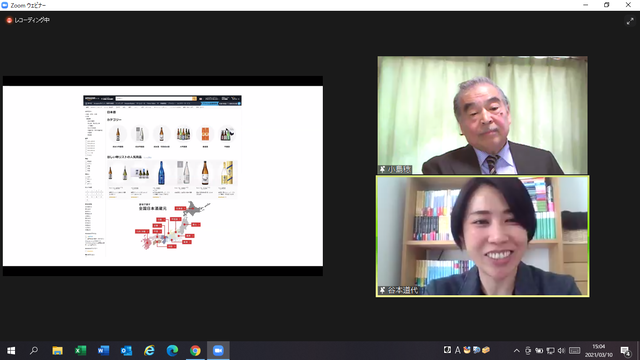Select the 小島 video tile
The image size is (640, 360).
tap(482, 115)
